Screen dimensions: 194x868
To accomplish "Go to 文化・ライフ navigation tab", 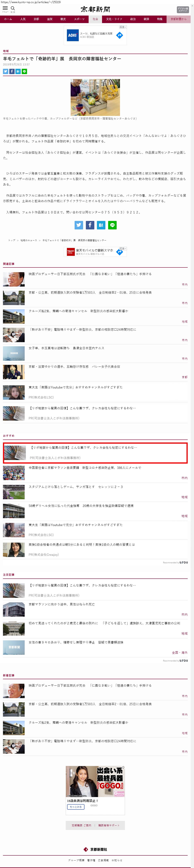I will coord(114,19).
